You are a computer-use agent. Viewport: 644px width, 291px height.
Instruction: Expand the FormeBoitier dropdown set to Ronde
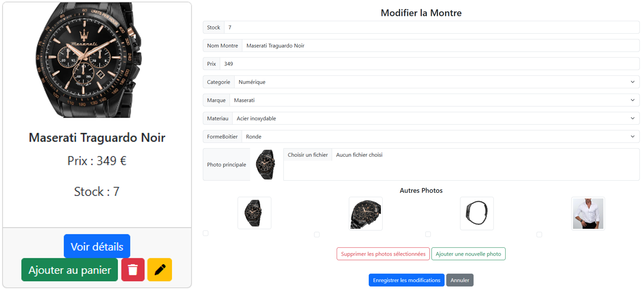(440, 137)
